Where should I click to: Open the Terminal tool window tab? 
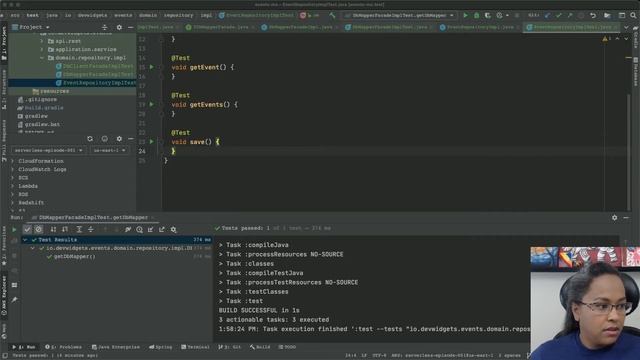click(195, 347)
